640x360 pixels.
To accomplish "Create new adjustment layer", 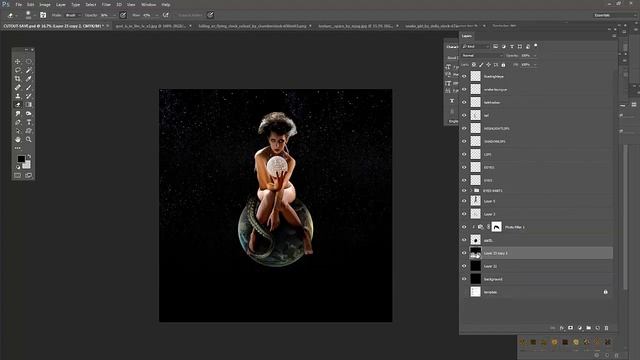I will tap(580, 328).
